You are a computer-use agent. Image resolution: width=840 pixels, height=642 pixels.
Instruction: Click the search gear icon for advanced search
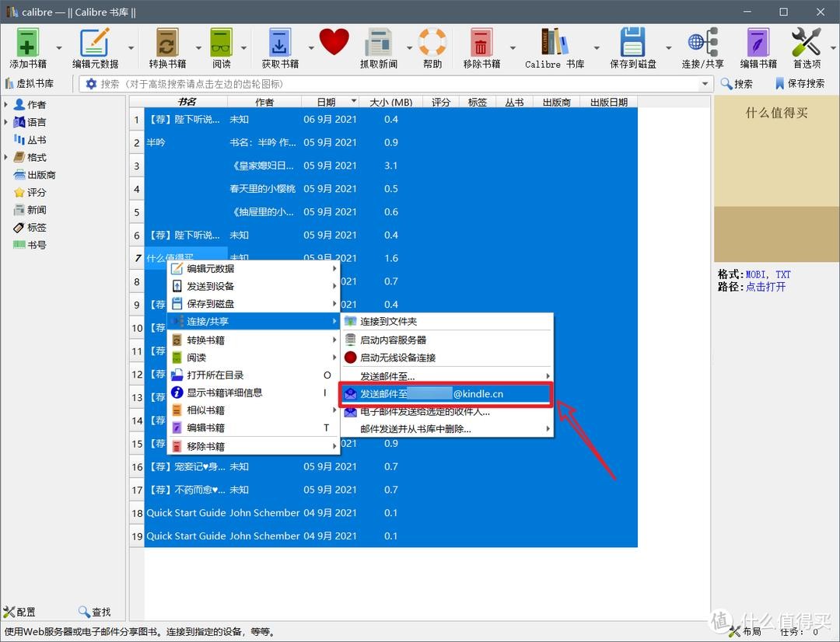click(x=91, y=84)
